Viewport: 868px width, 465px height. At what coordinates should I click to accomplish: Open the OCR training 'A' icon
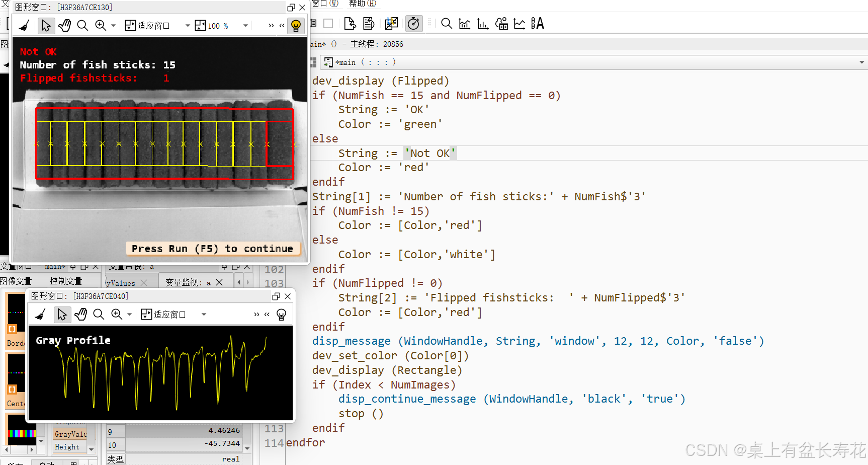(538, 24)
